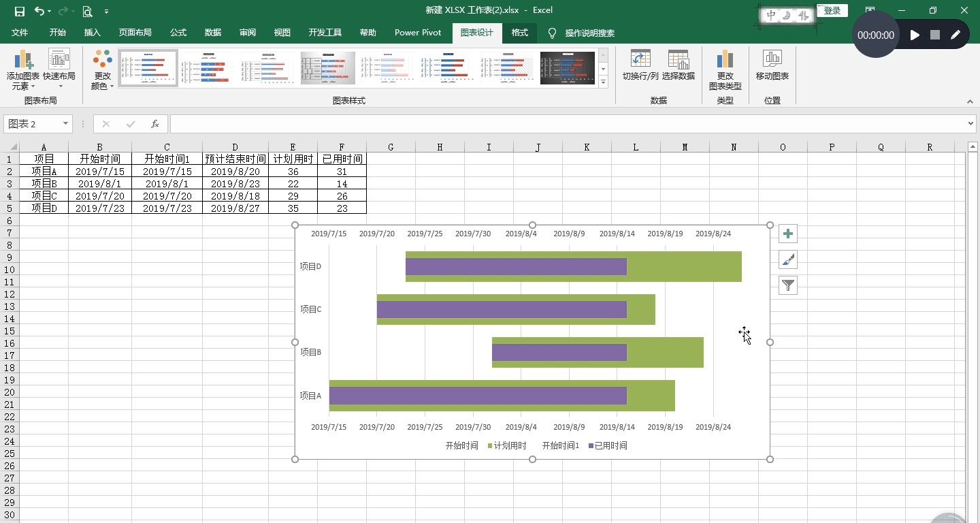Switch to the 数据 (Data) tab
The height and width of the screenshot is (523, 980).
[x=213, y=33]
